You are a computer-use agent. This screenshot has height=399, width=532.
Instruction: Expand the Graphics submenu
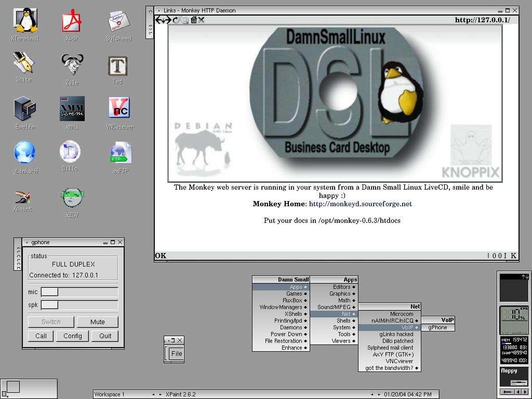pyautogui.click(x=334, y=294)
